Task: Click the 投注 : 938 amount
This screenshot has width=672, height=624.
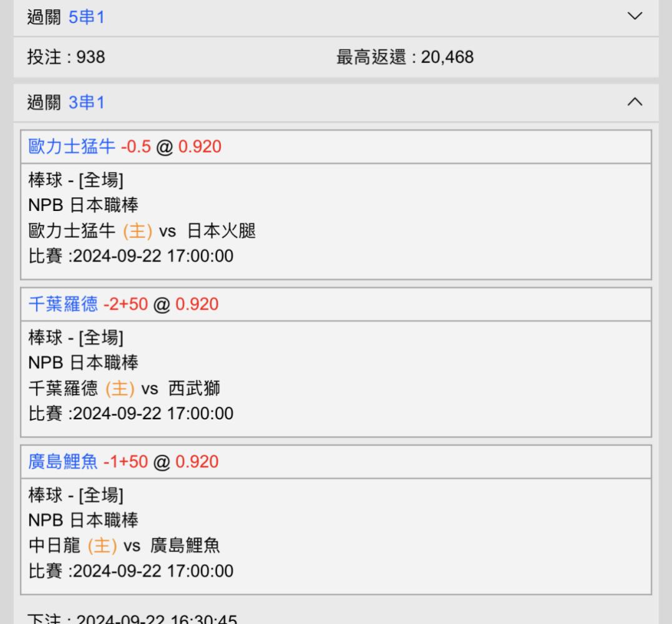Action: (x=66, y=57)
